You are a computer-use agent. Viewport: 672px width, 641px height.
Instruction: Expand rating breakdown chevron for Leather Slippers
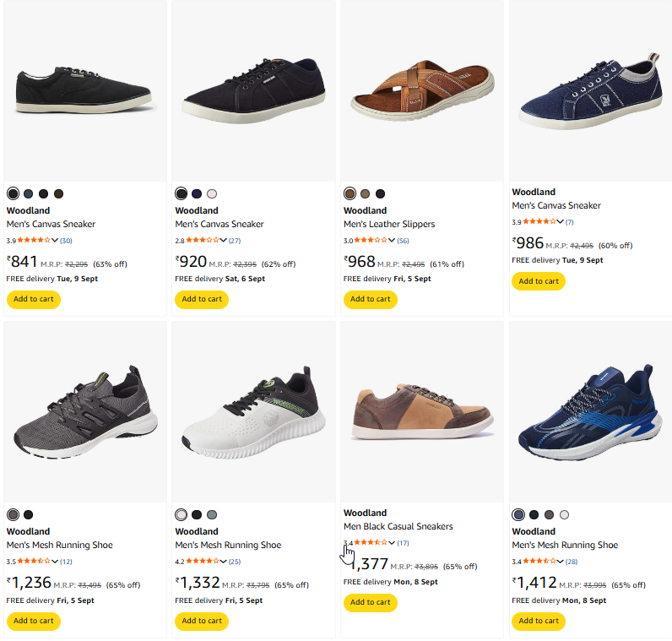(392, 241)
